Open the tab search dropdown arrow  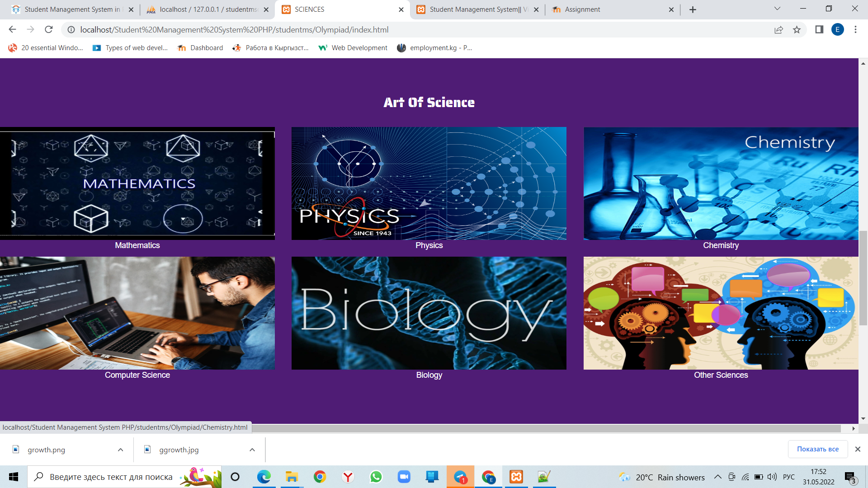point(777,9)
